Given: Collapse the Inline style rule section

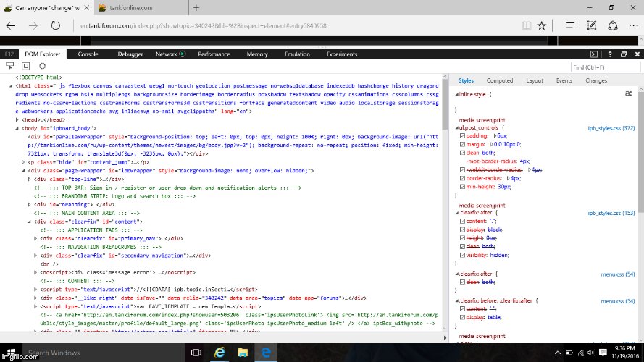Looking at the screenshot, I should (x=456, y=94).
